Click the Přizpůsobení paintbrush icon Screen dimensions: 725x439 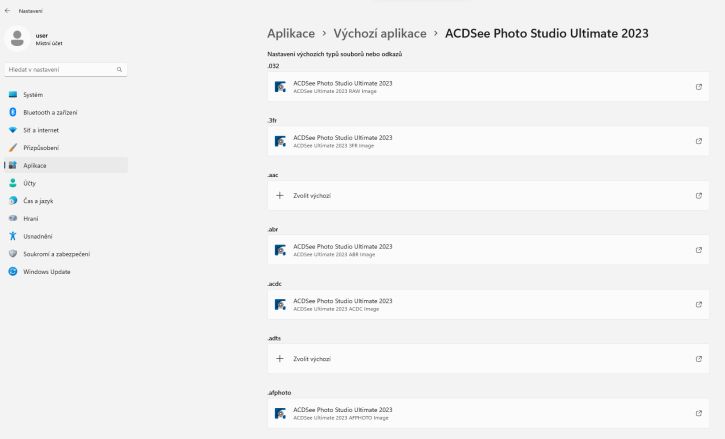(13, 148)
